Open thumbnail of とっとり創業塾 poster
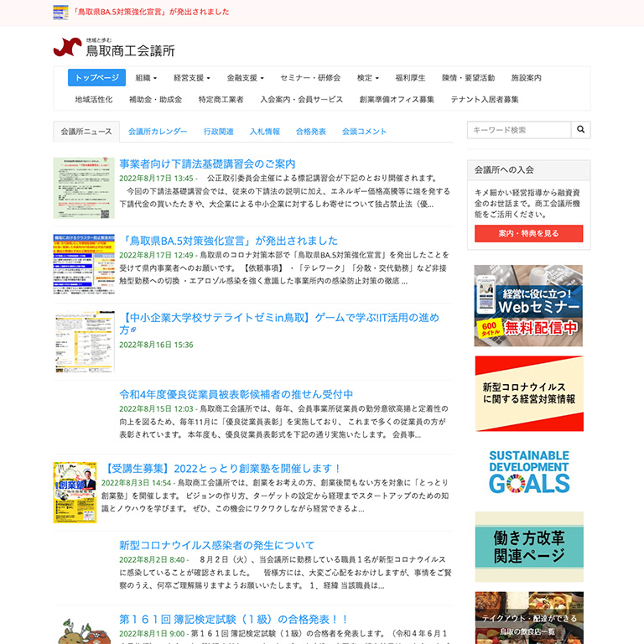 [x=75, y=492]
